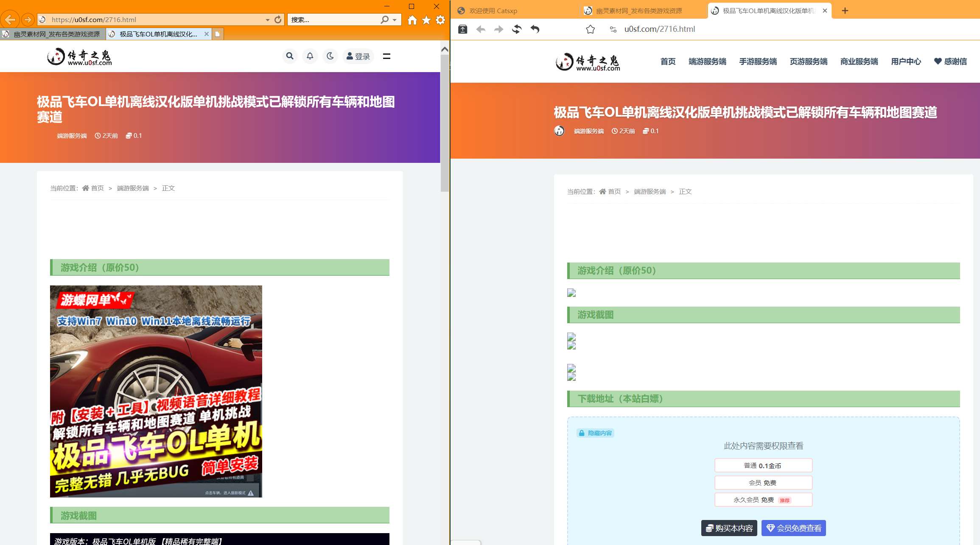Click 首页 breadcrumb in the left page

pyautogui.click(x=93, y=188)
